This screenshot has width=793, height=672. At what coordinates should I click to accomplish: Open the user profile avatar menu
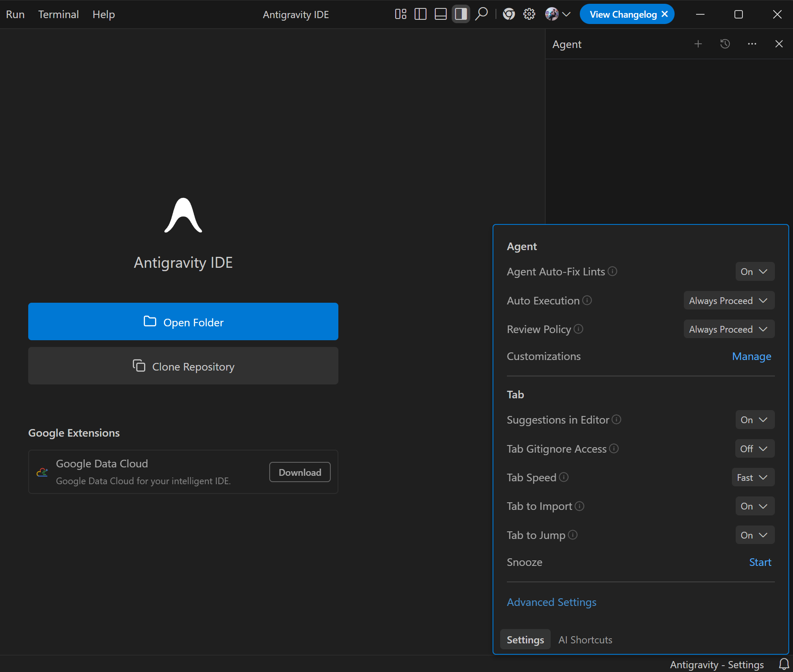pos(557,14)
